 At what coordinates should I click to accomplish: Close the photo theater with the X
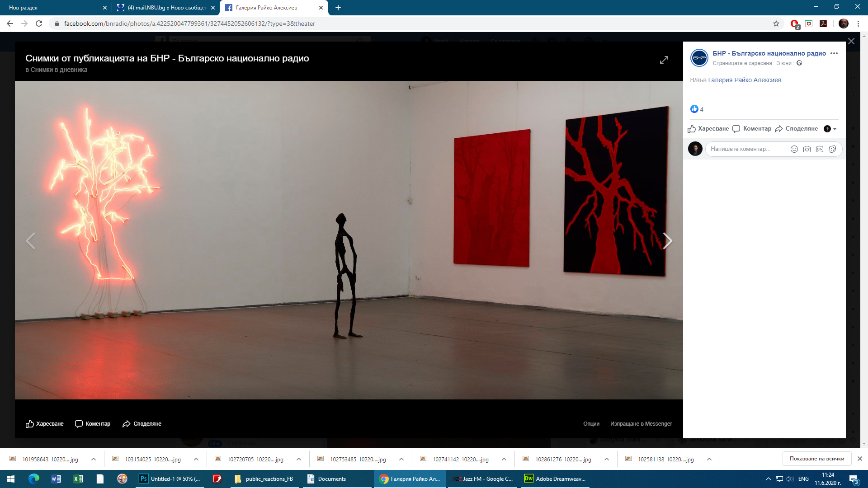click(851, 41)
